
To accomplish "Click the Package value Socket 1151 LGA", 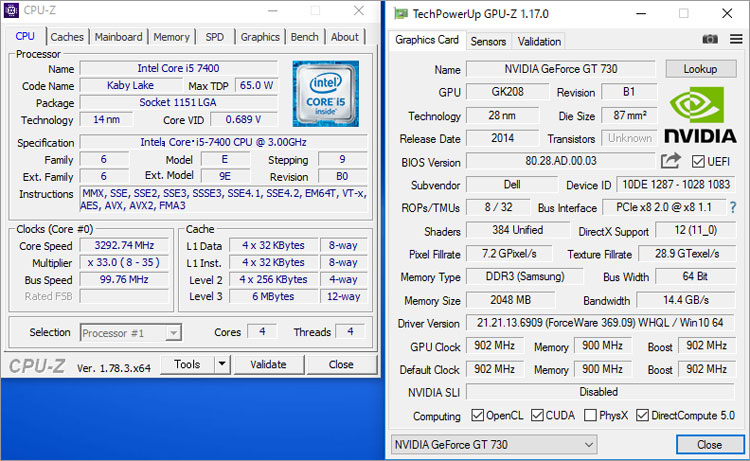I will click(x=178, y=102).
